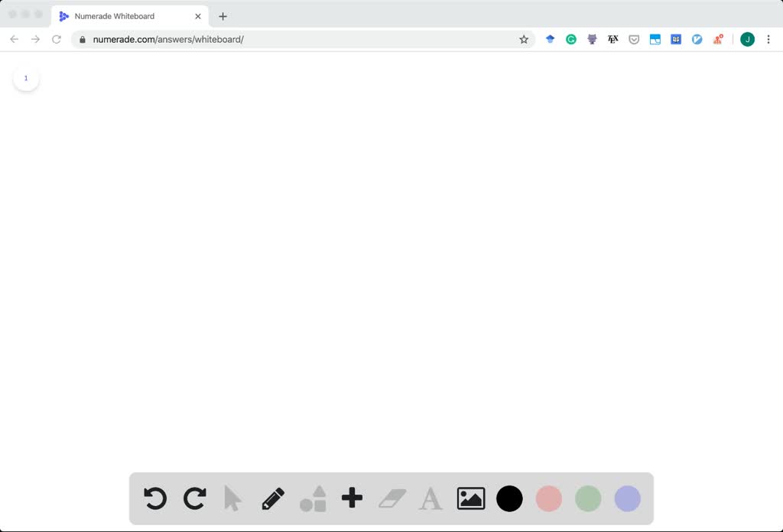The width and height of the screenshot is (783, 532).
Task: Click the page 1 indicator button
Action: (26, 78)
